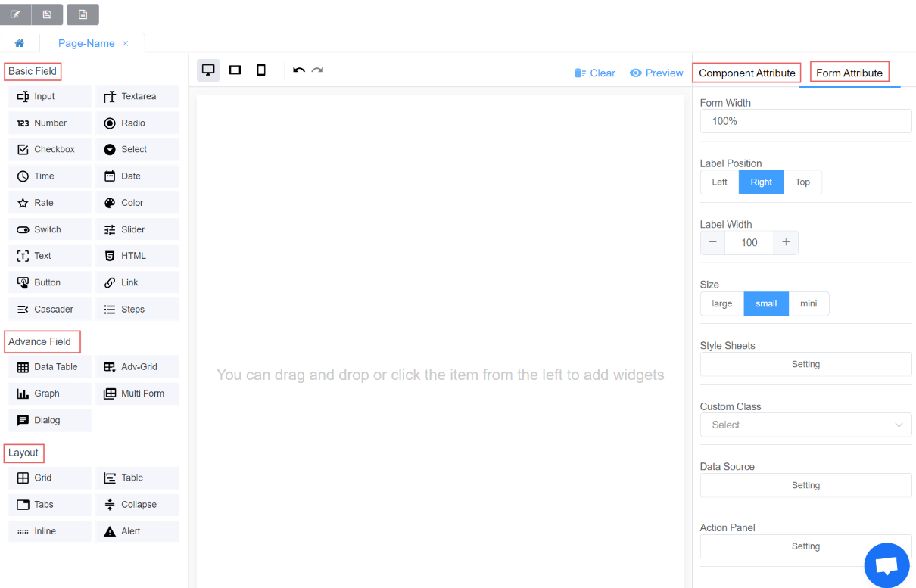Set Label Position to Right
This screenshot has width=916, height=588.
click(x=762, y=182)
